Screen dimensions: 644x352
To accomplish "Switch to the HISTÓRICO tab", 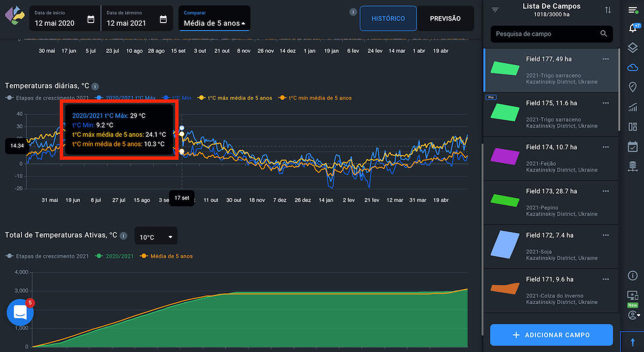I will [388, 19].
